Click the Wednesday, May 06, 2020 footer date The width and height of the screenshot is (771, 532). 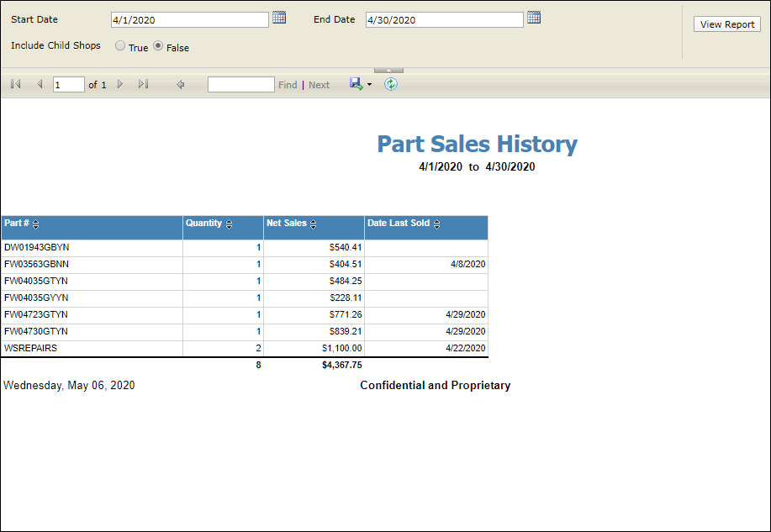pos(69,386)
